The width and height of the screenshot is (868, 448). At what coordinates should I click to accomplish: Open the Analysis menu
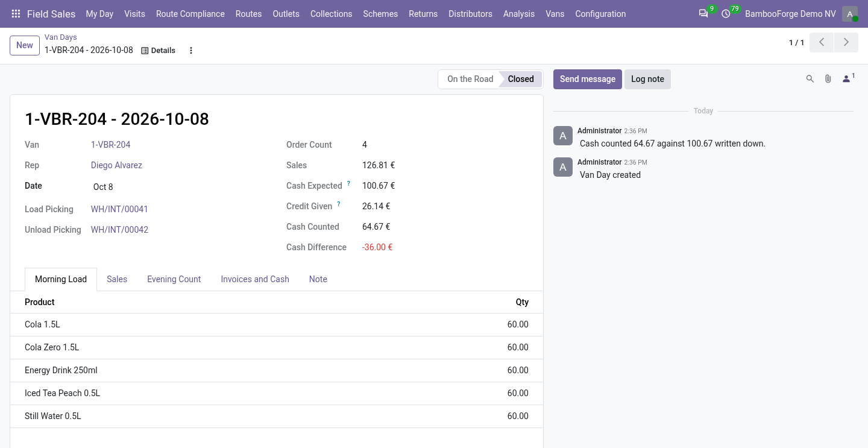(519, 14)
